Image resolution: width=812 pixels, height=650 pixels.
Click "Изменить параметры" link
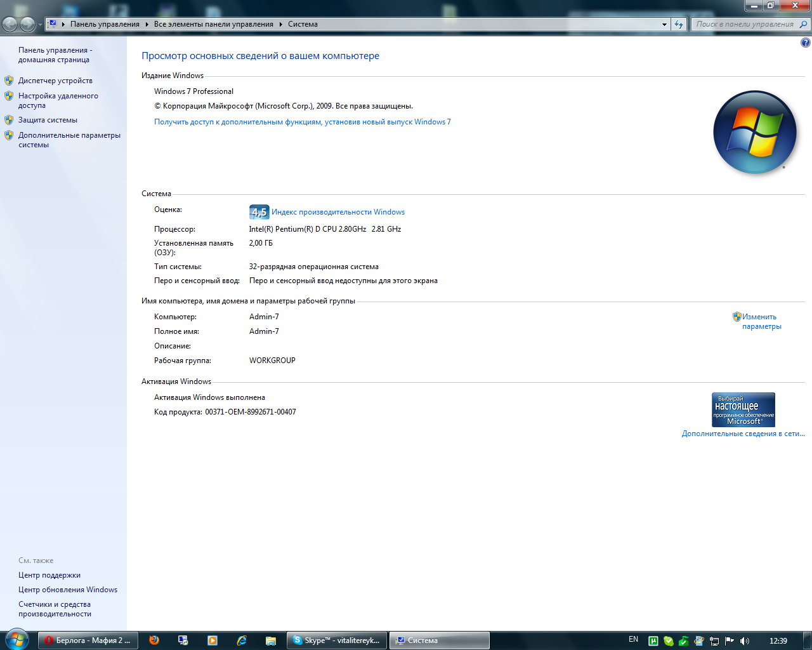point(761,321)
